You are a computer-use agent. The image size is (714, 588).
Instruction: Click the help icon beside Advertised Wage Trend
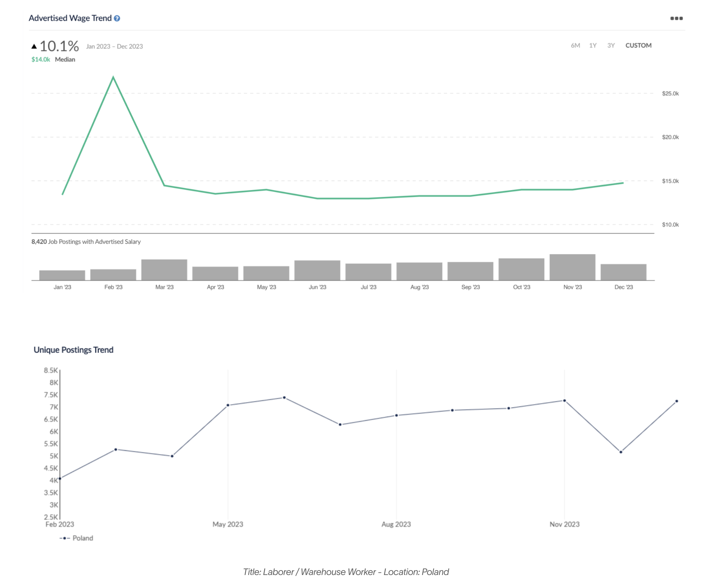[x=117, y=18]
